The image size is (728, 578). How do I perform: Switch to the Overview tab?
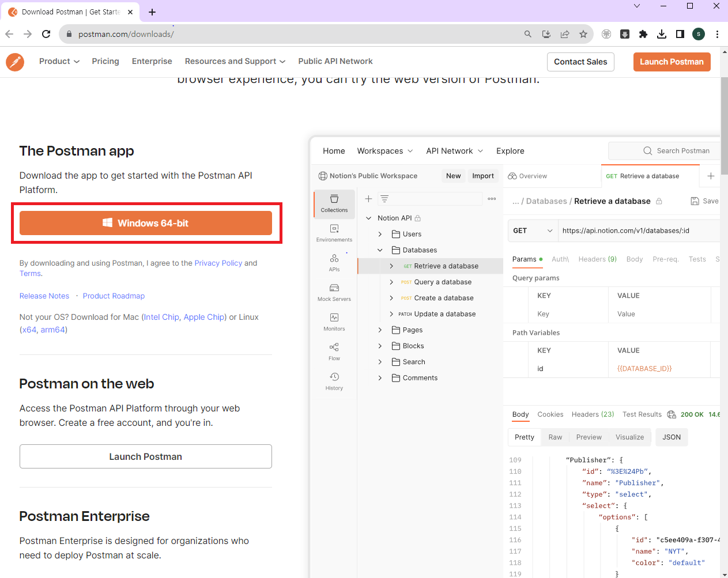click(527, 176)
